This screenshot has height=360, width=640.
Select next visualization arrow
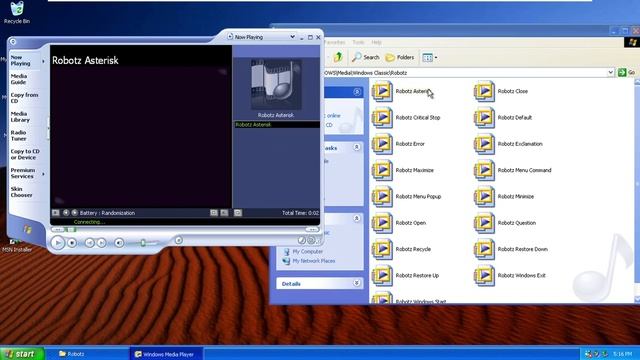[x=74, y=213]
